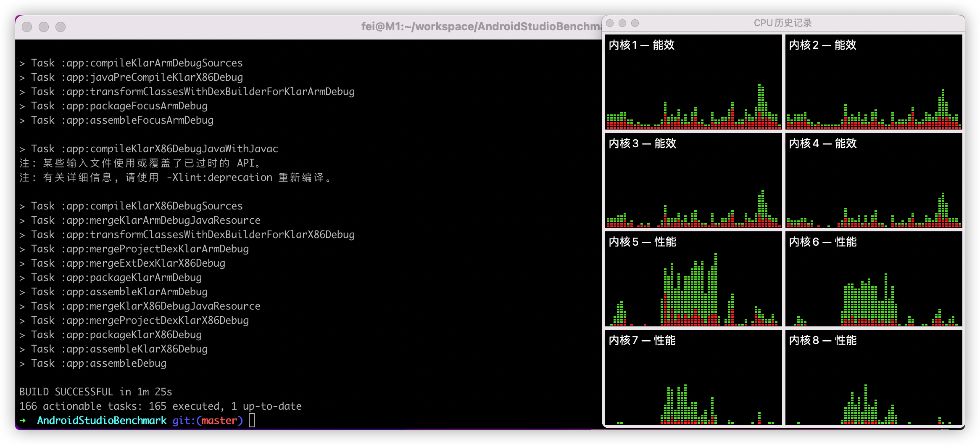Click the terminal window zoom button
Image resolution: width=980 pixels, height=445 pixels.
[x=61, y=27]
